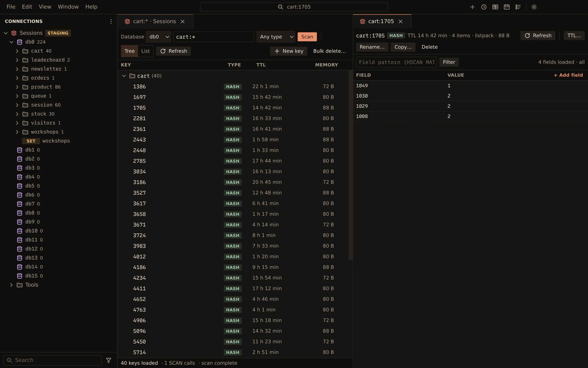588x368 pixels.
Task: Click the Scan button
Action: 307,37
